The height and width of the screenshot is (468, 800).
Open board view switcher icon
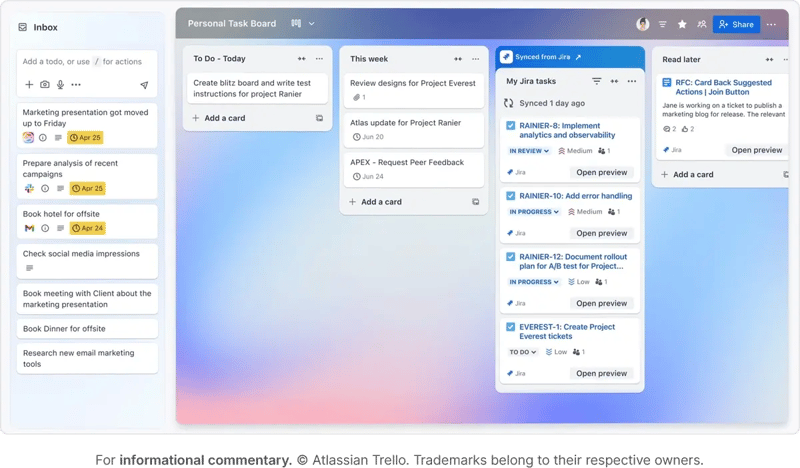point(296,23)
